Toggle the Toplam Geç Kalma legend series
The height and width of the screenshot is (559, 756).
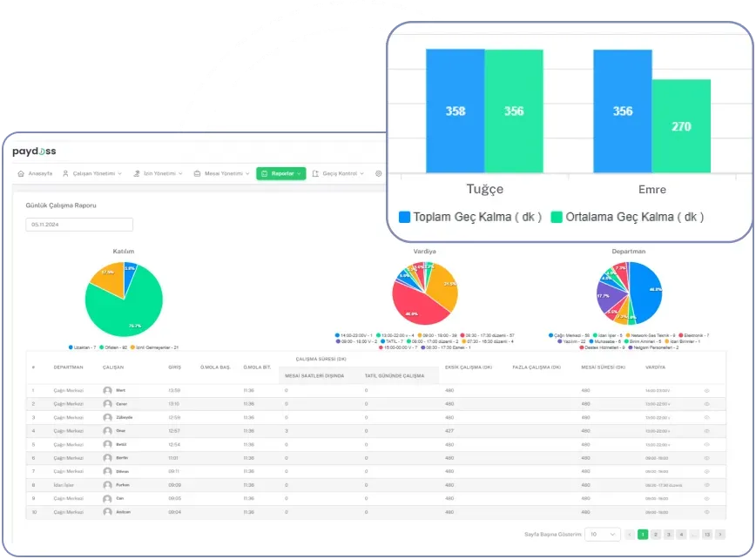pyautogui.click(x=470, y=217)
